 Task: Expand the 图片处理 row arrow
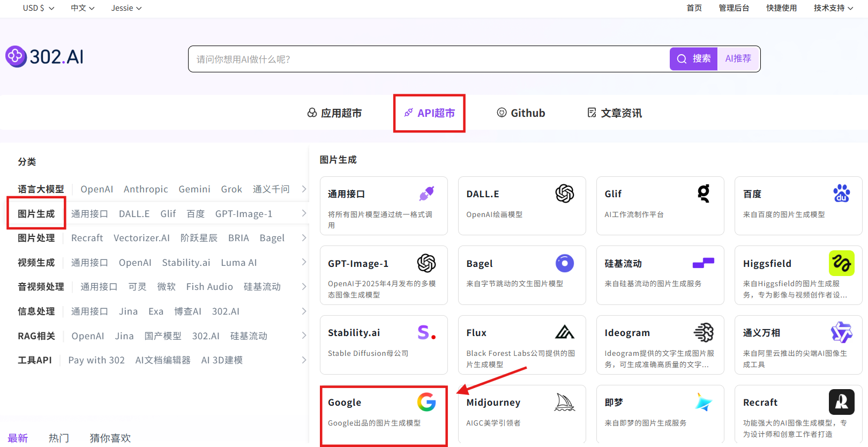(304, 237)
